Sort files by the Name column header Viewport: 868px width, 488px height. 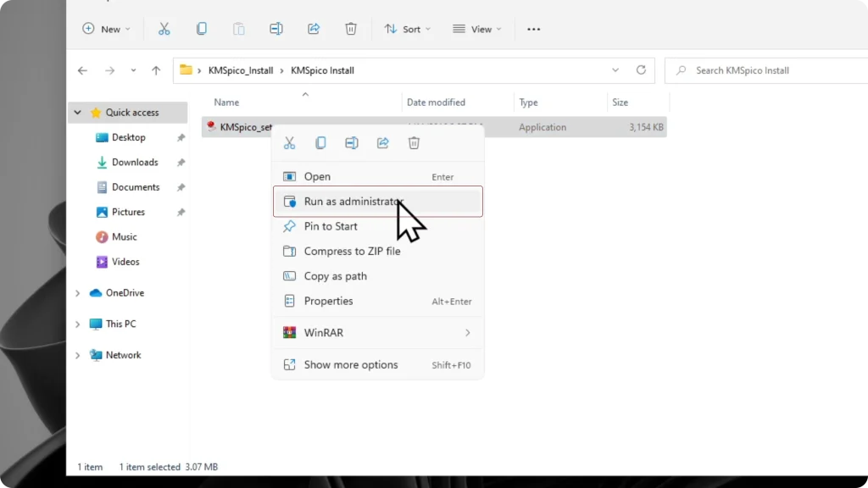[x=226, y=103]
